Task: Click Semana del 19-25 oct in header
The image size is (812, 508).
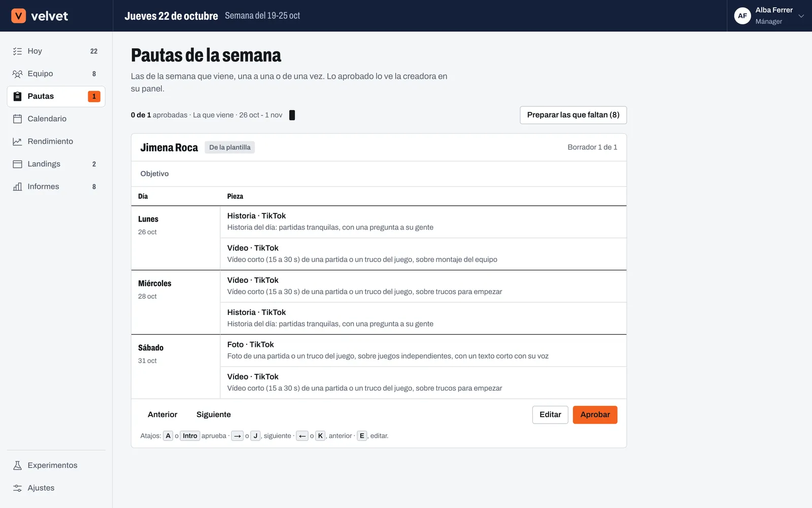Action: 262,16
